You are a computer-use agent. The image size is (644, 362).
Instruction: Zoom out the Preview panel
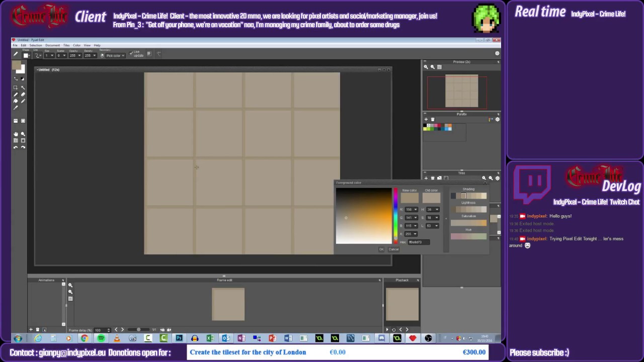pyautogui.click(x=433, y=67)
